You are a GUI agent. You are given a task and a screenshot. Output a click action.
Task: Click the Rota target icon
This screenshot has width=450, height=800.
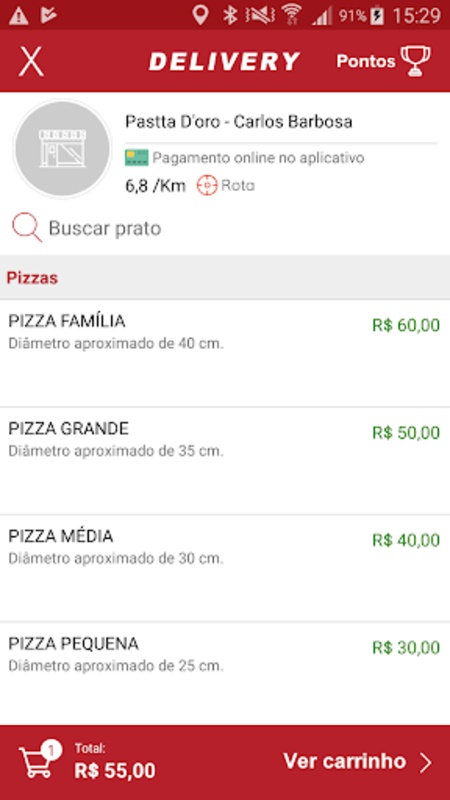point(207,185)
